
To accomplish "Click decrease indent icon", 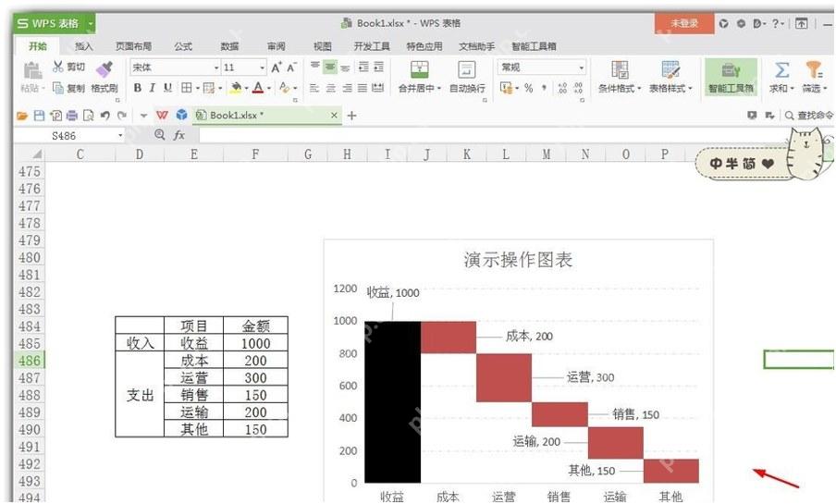I will 363,67.
